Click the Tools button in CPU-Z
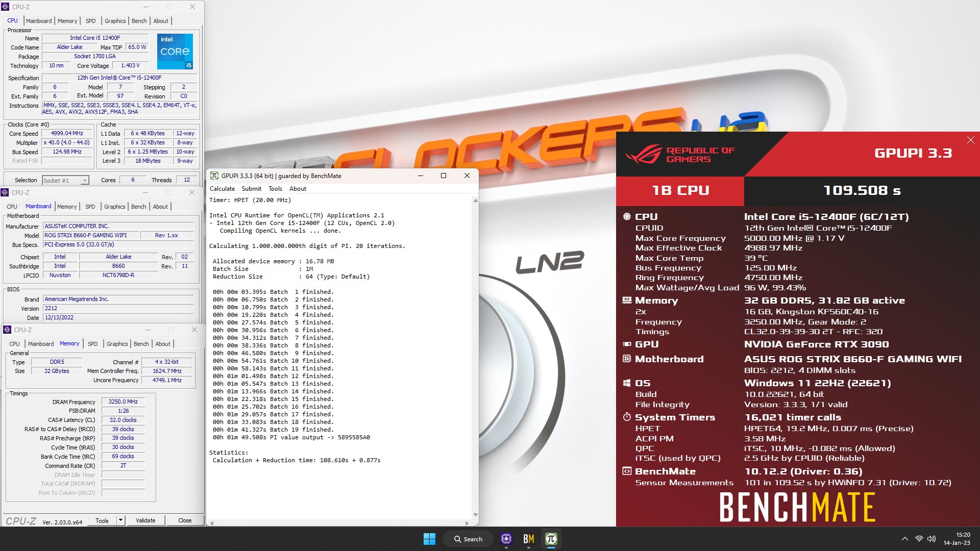Viewport: 980px width, 551px height. (102, 520)
